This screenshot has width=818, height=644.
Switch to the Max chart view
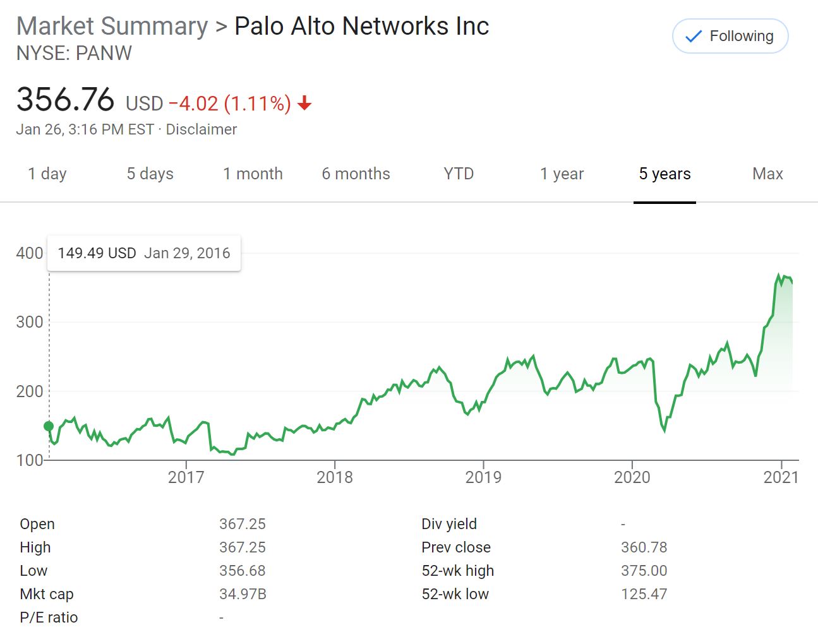point(767,174)
